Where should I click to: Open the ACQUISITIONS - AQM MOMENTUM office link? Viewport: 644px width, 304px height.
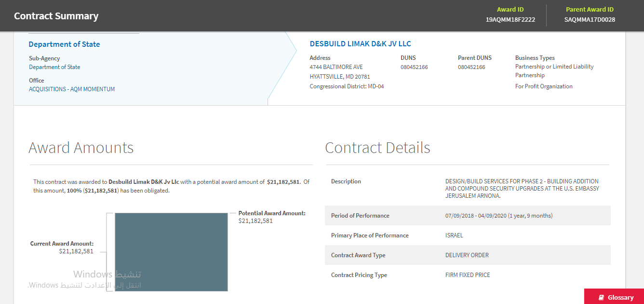(72, 89)
